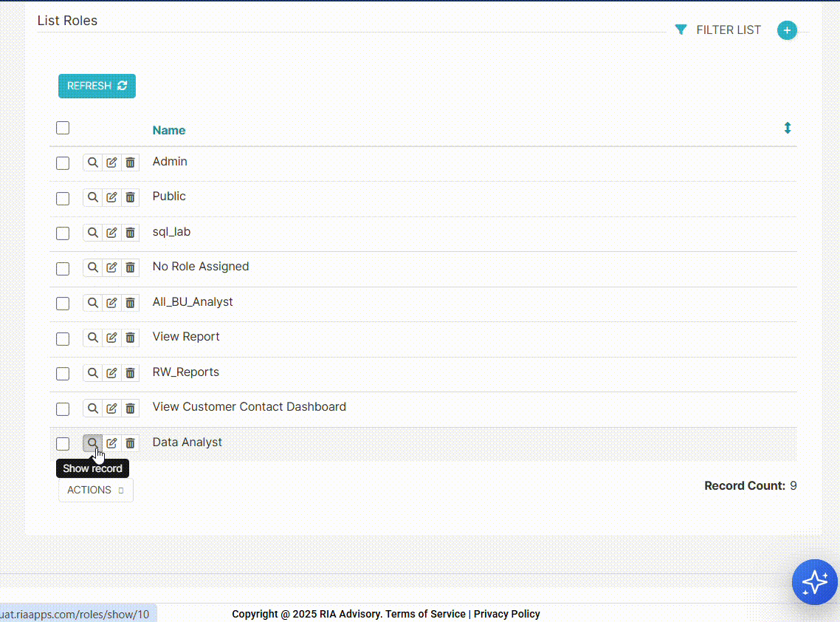Open edit icon for All_BU_Analyst

pyautogui.click(x=111, y=303)
